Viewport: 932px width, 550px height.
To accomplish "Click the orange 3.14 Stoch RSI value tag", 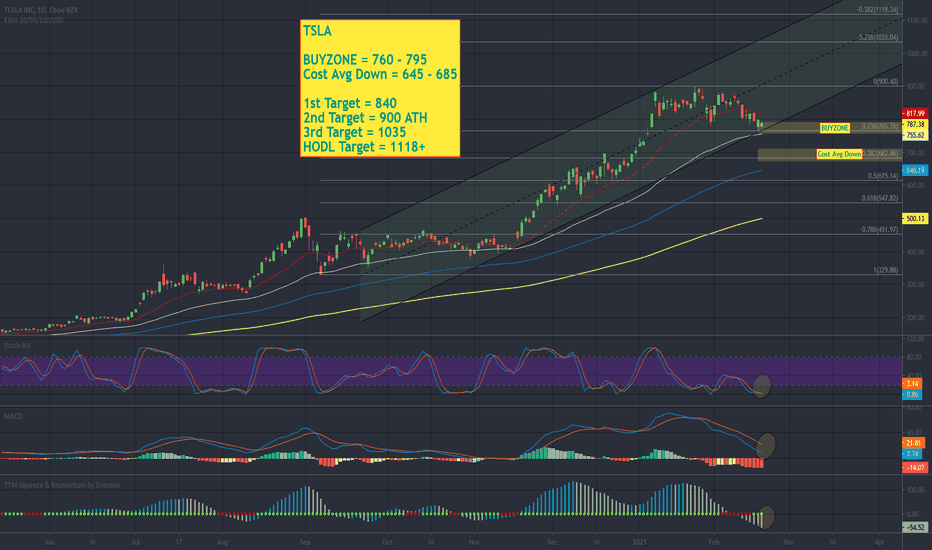I will coord(913,384).
